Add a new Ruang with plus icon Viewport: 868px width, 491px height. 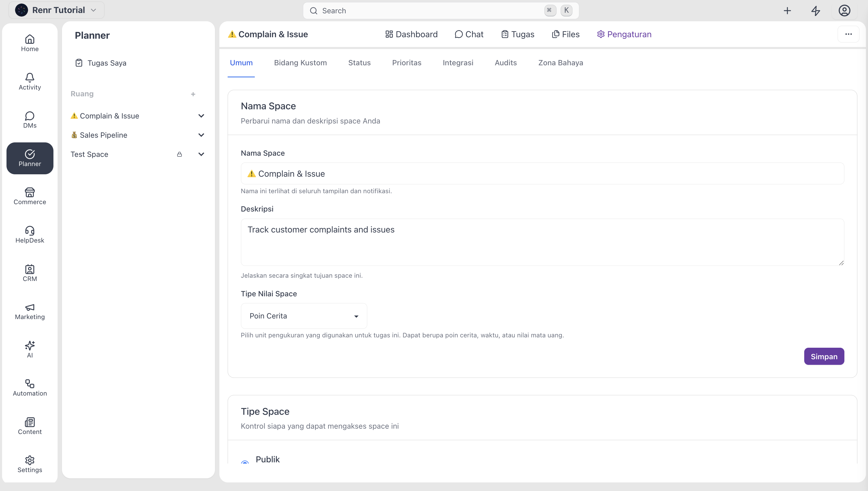(193, 94)
